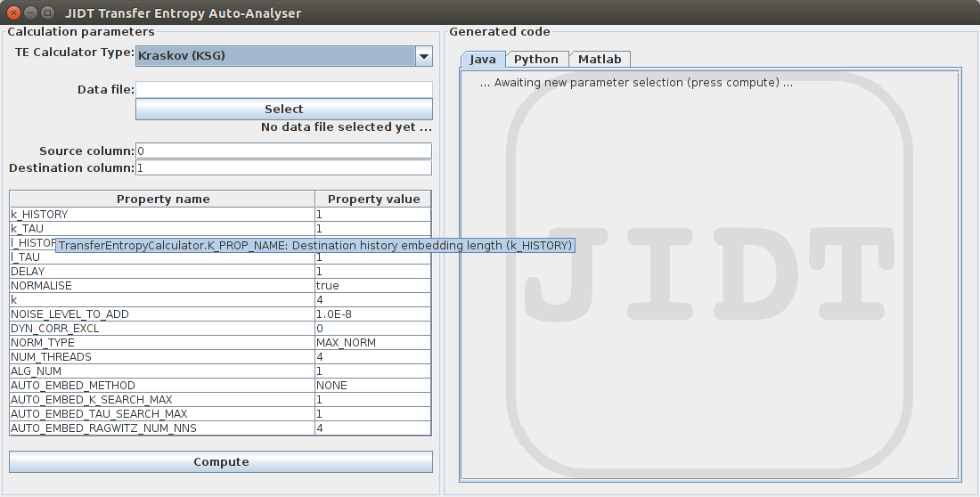Edit the k_HISTORY property value cell
The image size is (980, 497).
pyautogui.click(x=373, y=215)
